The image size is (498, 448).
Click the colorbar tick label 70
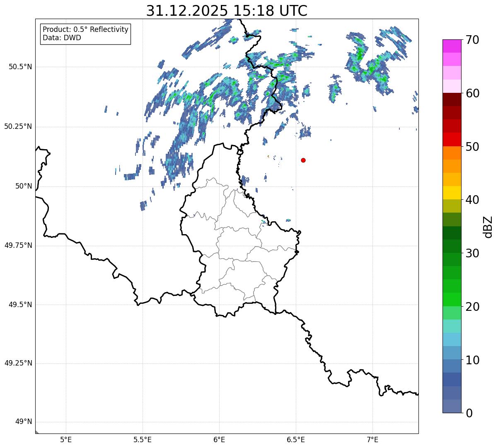[x=472, y=40]
